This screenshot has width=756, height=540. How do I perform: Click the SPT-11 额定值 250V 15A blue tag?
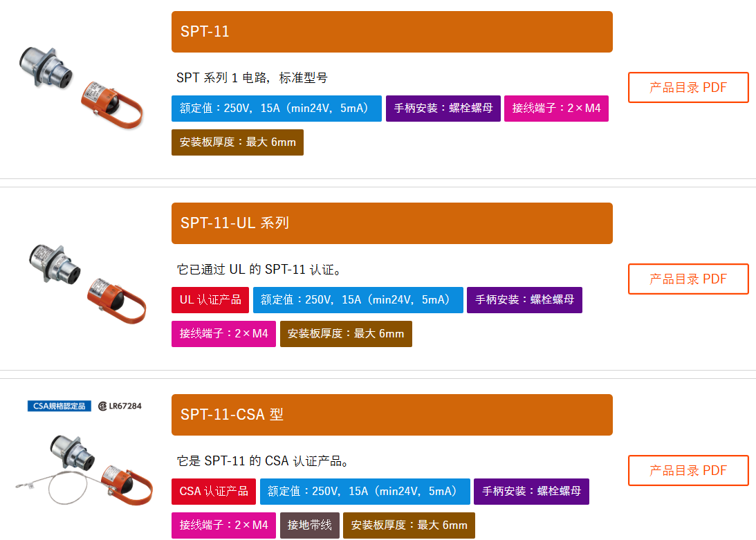276,109
